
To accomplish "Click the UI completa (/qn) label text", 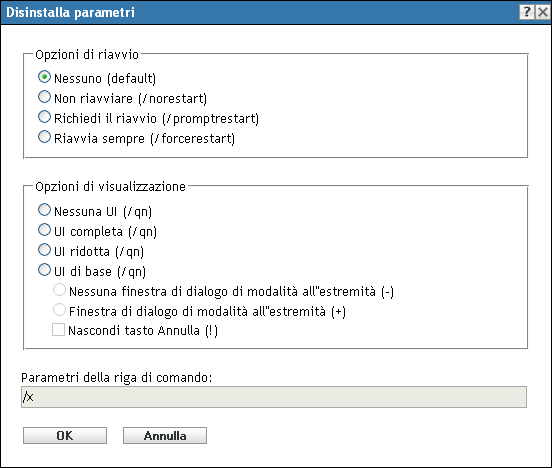I will (105, 232).
